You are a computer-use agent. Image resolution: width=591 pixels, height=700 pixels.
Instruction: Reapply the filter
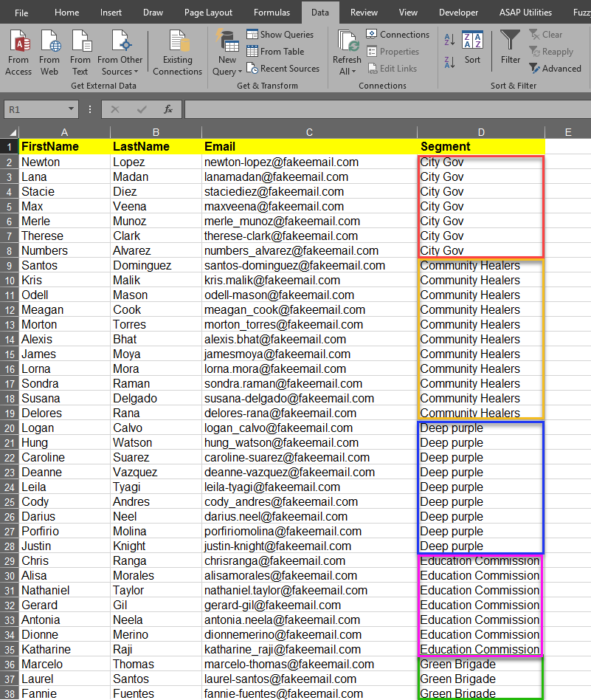pyautogui.click(x=551, y=52)
